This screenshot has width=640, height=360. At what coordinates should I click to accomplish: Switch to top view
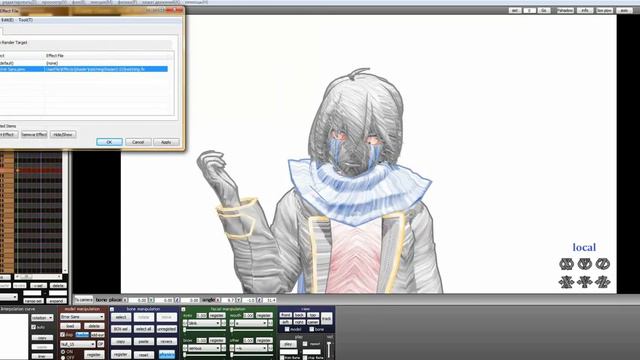[x=313, y=315]
